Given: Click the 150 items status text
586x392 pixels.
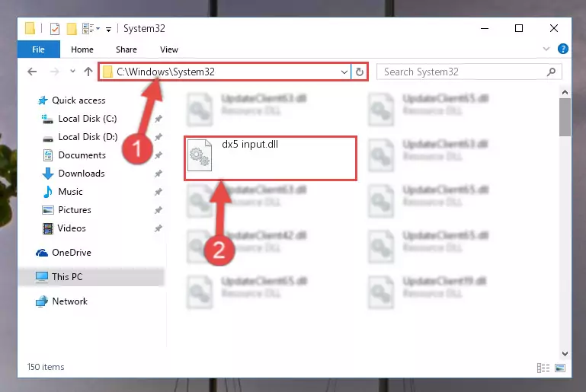Looking at the screenshot, I should pos(46,367).
